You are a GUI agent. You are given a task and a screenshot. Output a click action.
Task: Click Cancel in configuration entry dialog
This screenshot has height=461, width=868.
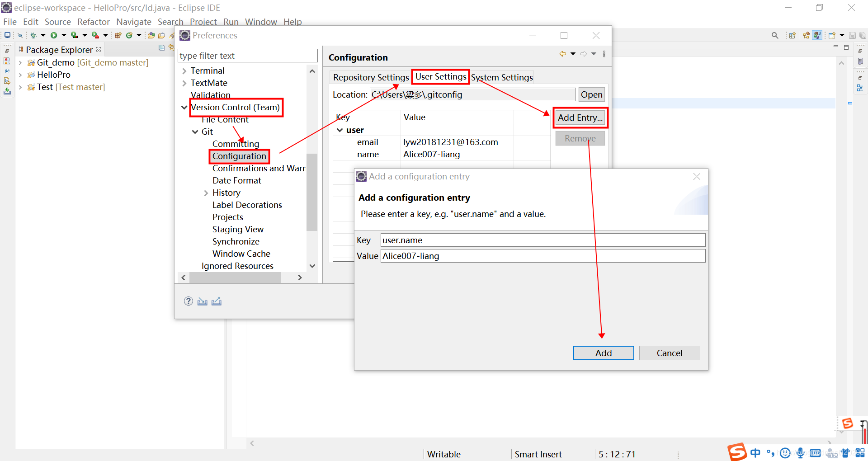click(670, 353)
